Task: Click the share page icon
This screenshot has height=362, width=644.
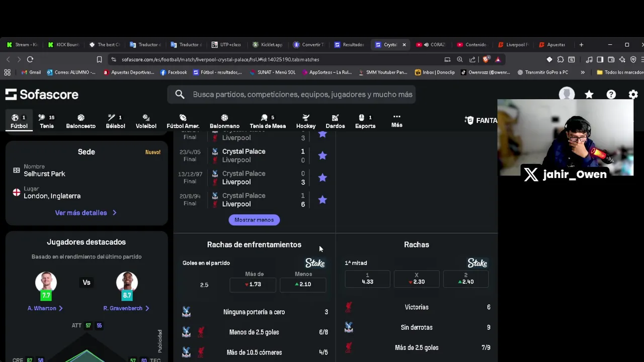Action: [x=472, y=59]
